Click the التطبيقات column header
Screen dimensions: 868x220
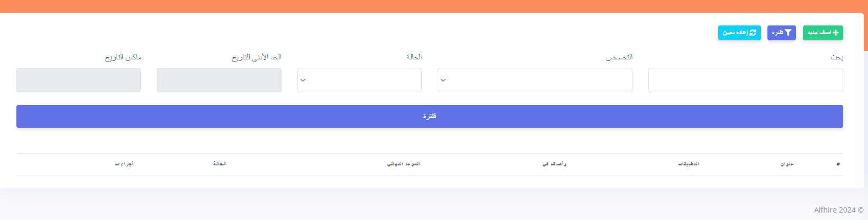tap(689, 164)
